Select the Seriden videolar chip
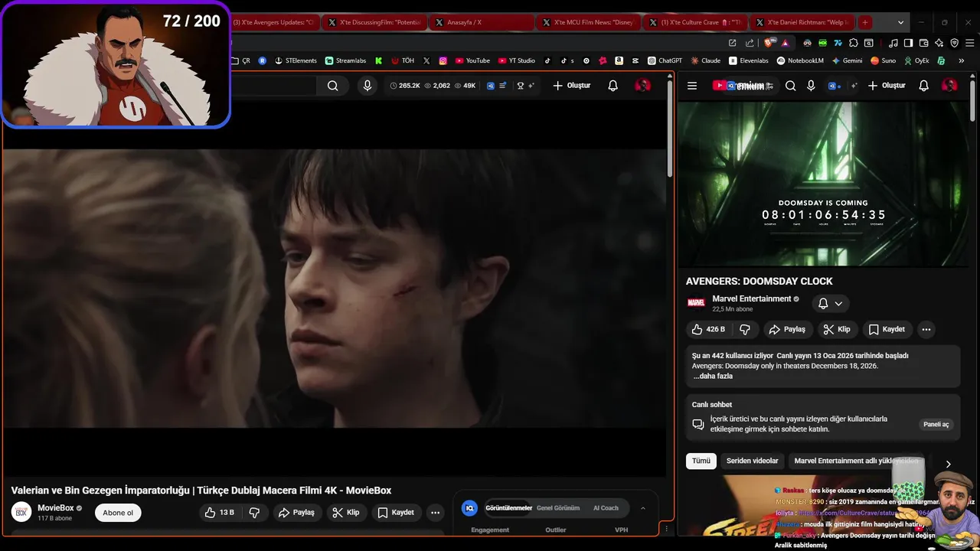980x551 pixels. point(752,461)
